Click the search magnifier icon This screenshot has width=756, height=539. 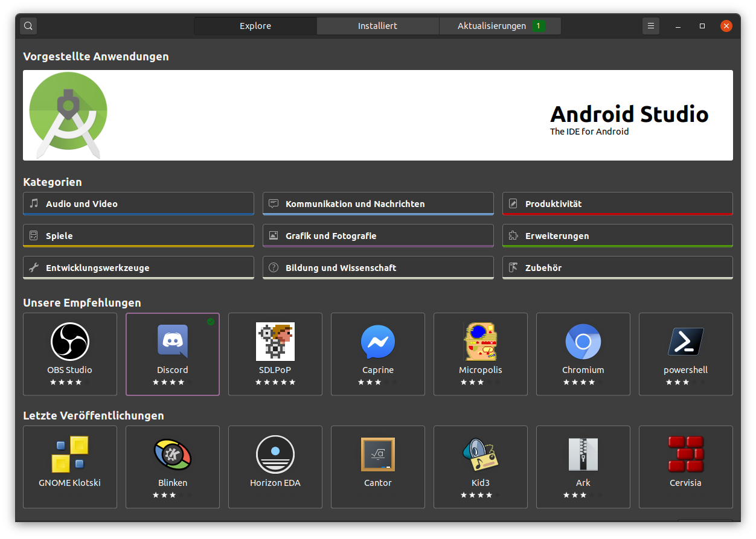click(x=28, y=26)
